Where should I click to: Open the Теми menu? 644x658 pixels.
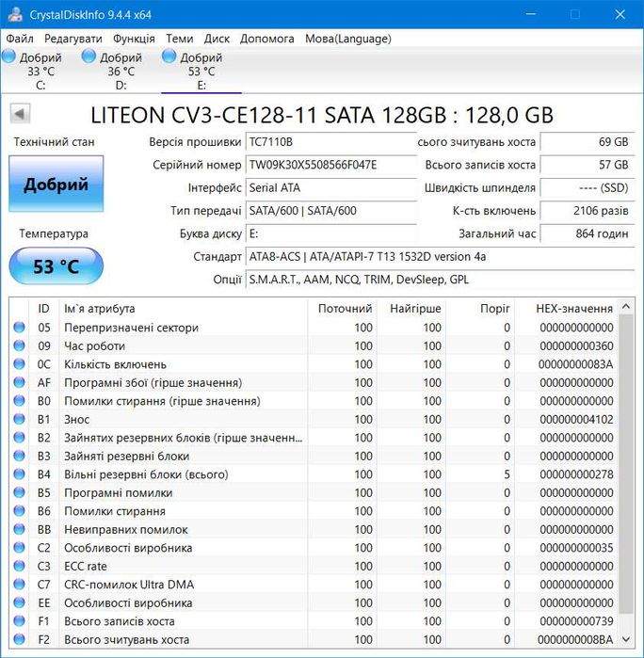pyautogui.click(x=179, y=39)
